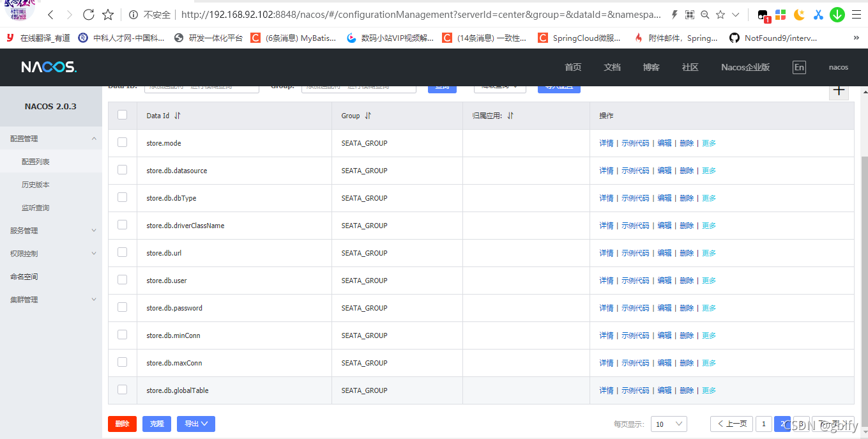
Task: Open the 研发一体化平台 bookmark
Action: point(208,38)
